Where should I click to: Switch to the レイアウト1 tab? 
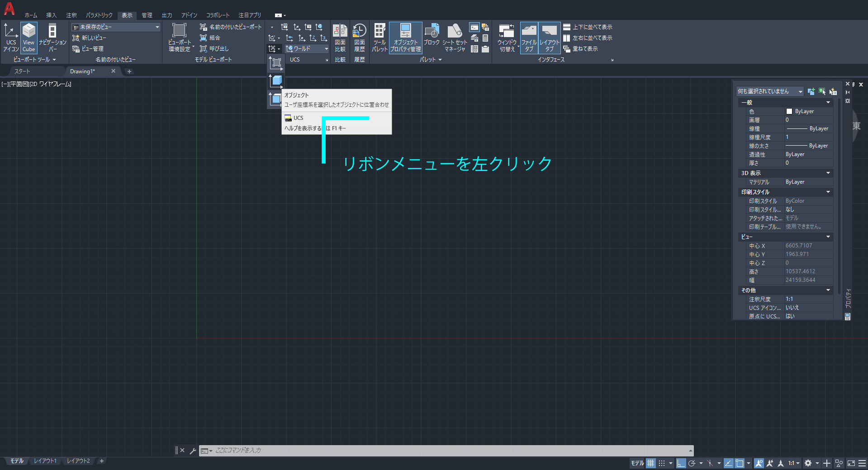pyautogui.click(x=45, y=461)
